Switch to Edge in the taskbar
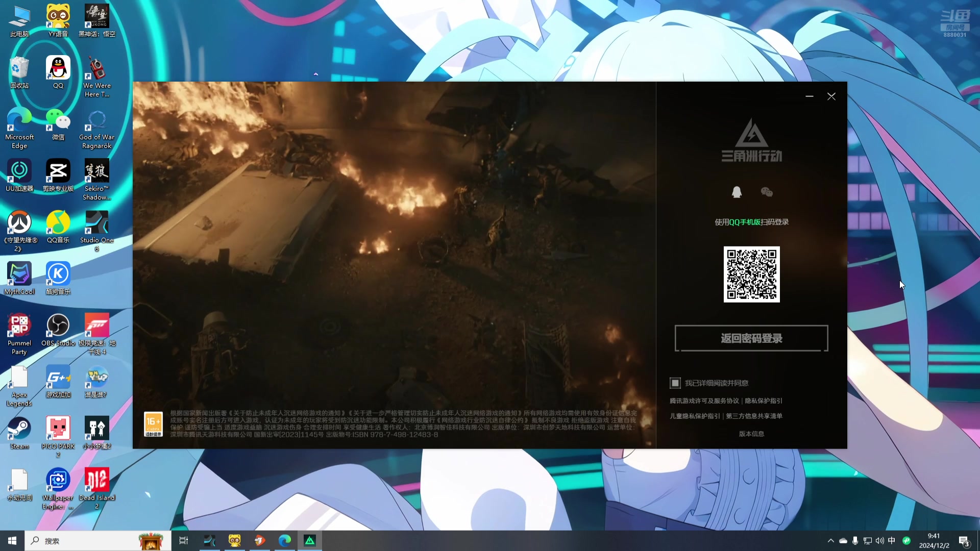The image size is (980, 551). [x=285, y=540]
